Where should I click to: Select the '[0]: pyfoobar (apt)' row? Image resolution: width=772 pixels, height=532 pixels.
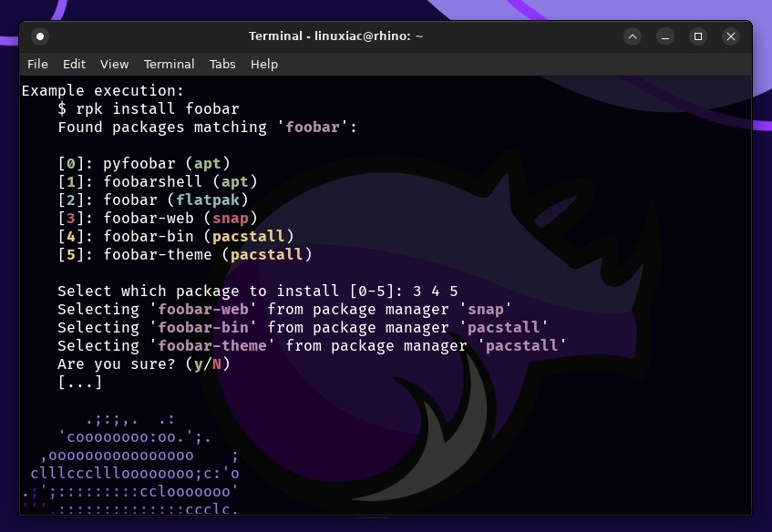tap(144, 163)
